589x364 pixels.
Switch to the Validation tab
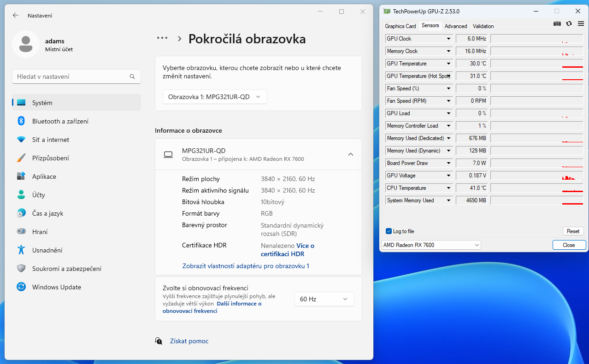483,26
